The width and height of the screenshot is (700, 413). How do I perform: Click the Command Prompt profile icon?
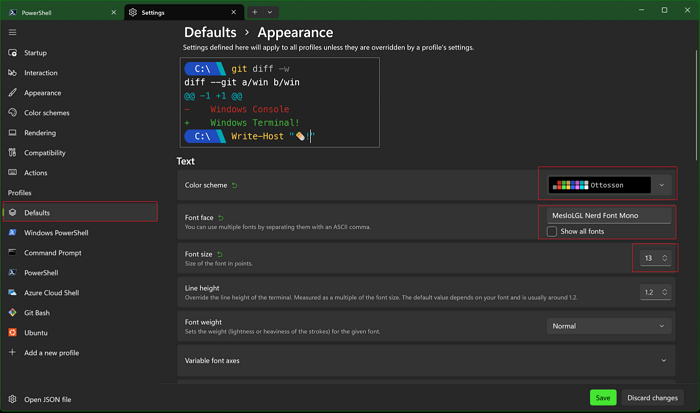[12, 253]
